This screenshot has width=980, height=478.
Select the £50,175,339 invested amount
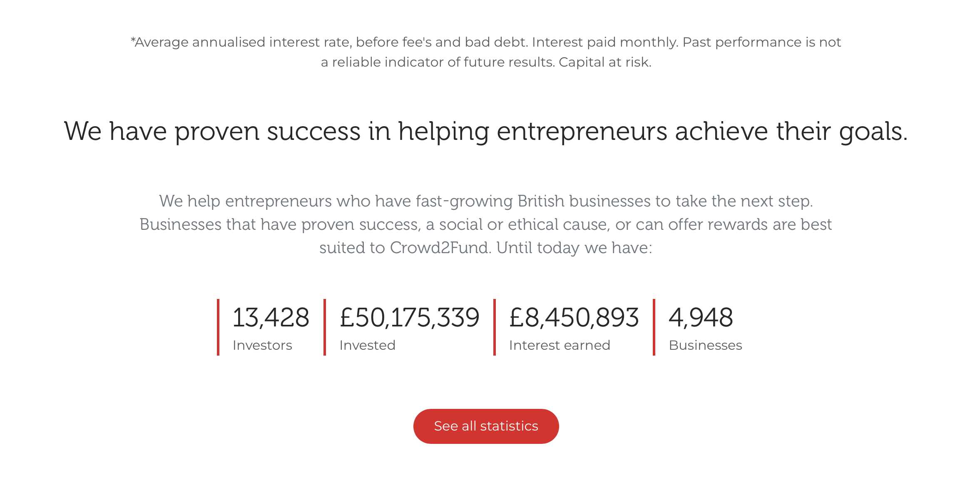(410, 318)
